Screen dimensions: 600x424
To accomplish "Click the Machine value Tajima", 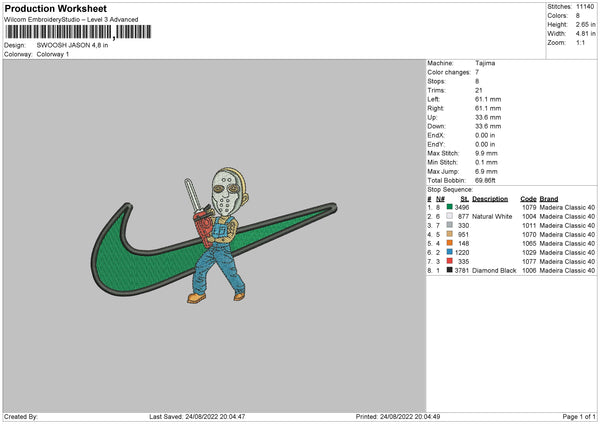I will pyautogui.click(x=485, y=63).
